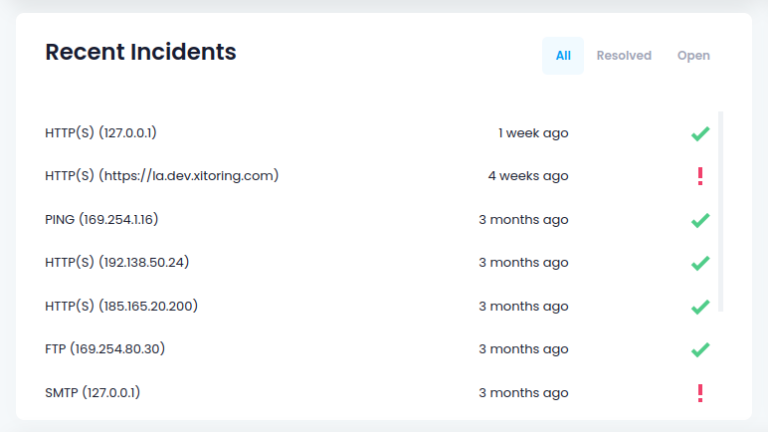Click green checkmark for HTTP(S) 127.0.0.1 incident
The height and width of the screenshot is (432, 768).
click(700, 133)
